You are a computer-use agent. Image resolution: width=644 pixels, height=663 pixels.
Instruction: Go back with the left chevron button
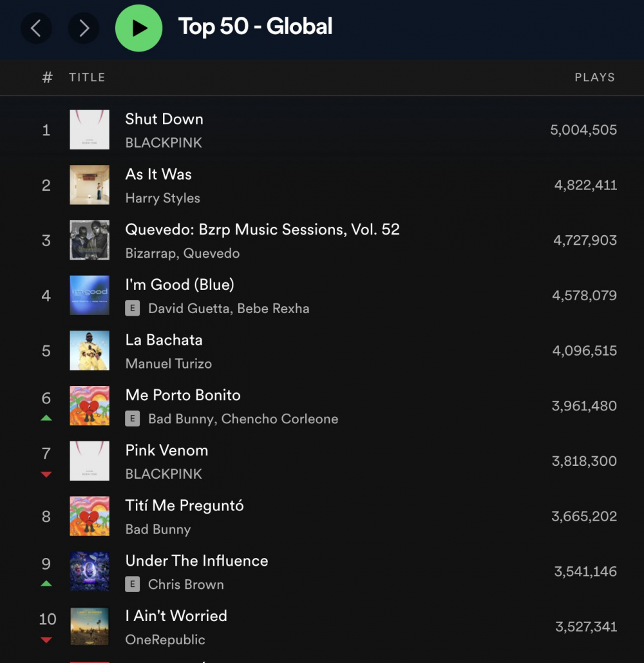(x=36, y=28)
